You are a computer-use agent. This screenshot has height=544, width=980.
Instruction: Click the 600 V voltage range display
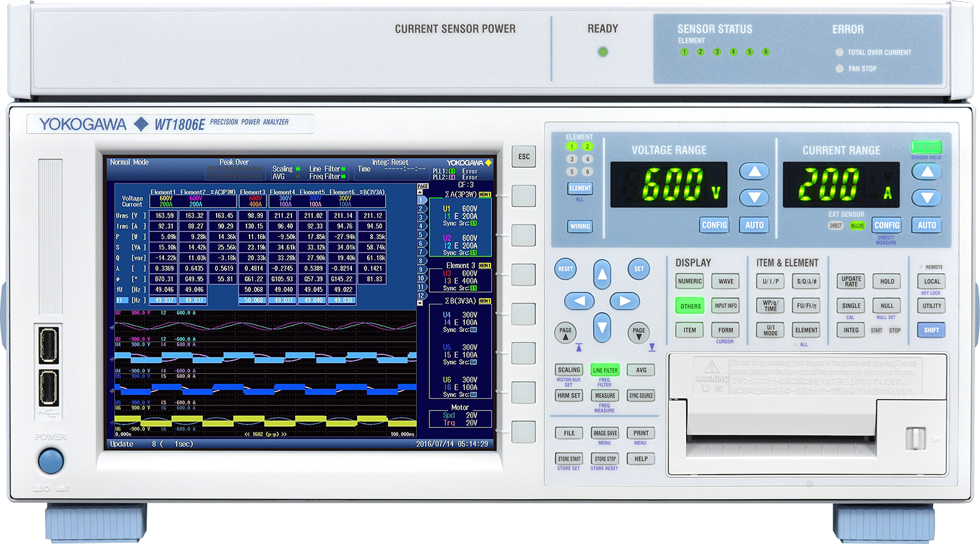coord(669,185)
